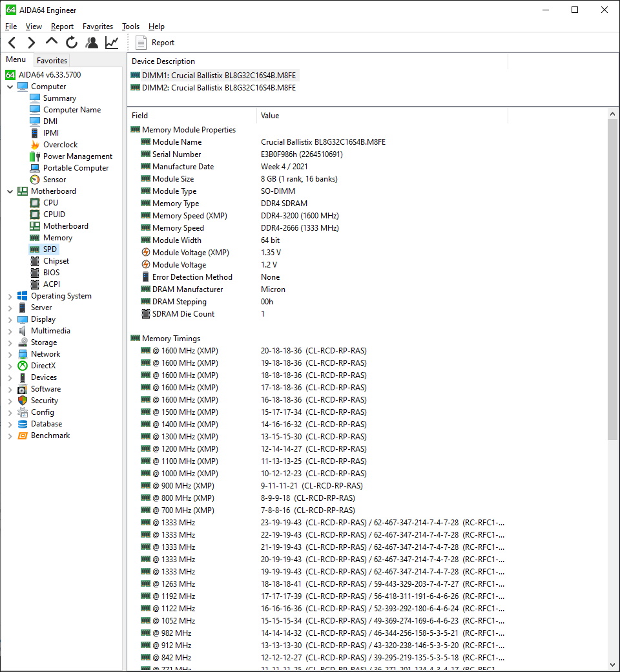620x672 pixels.
Task: Click the Motherboard sub-item board icon
Action: tap(35, 226)
